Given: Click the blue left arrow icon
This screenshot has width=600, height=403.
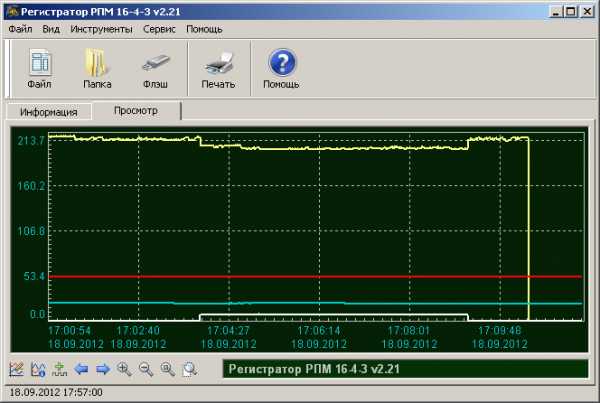Looking at the screenshot, I should pos(81,369).
